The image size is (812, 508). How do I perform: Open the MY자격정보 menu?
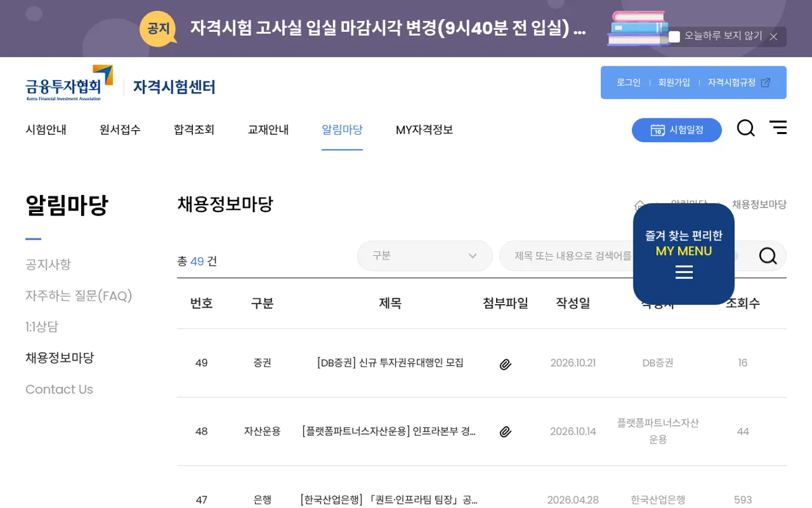(424, 129)
